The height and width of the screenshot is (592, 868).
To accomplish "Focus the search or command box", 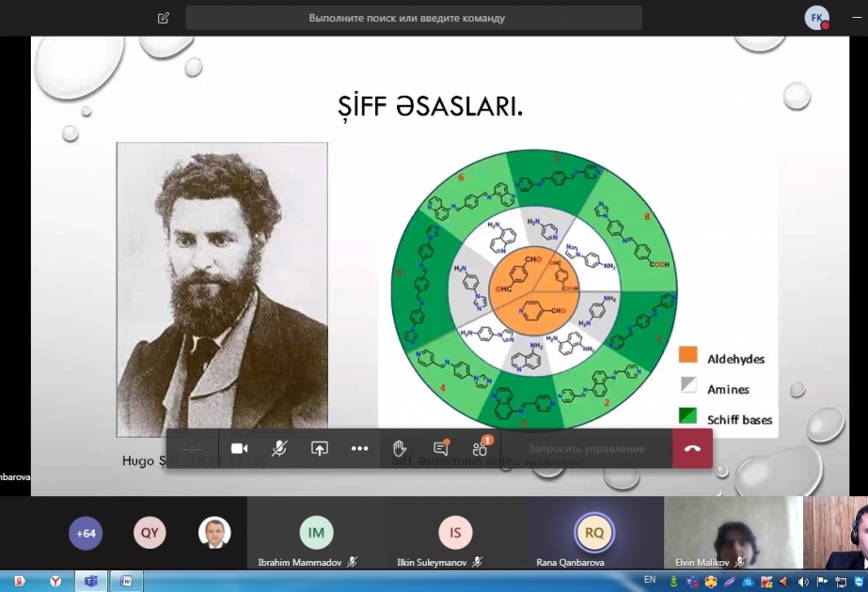I will [x=414, y=18].
